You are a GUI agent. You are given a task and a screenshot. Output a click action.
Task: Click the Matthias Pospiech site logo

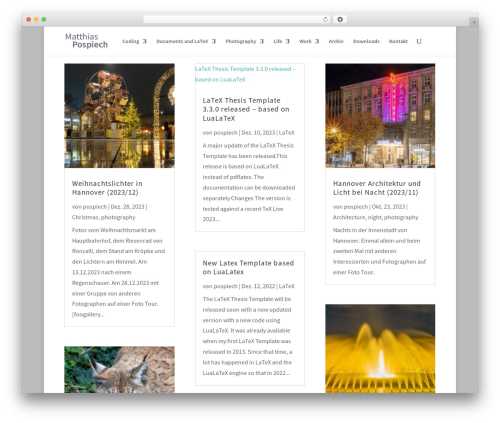pos(86,41)
